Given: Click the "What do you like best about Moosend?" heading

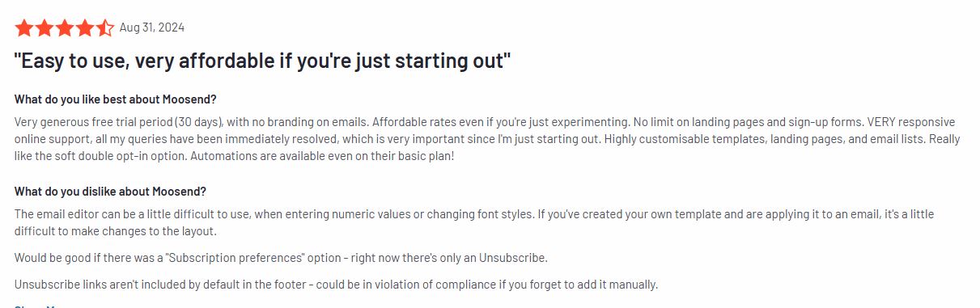Looking at the screenshot, I should click(116, 99).
